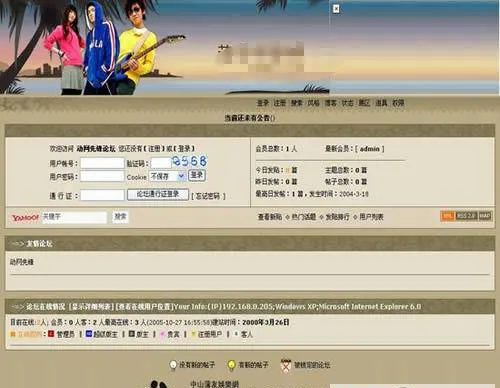The height and width of the screenshot is (388, 500).
Task: Click the 查看在线用户位置 link
Action: 144,307
